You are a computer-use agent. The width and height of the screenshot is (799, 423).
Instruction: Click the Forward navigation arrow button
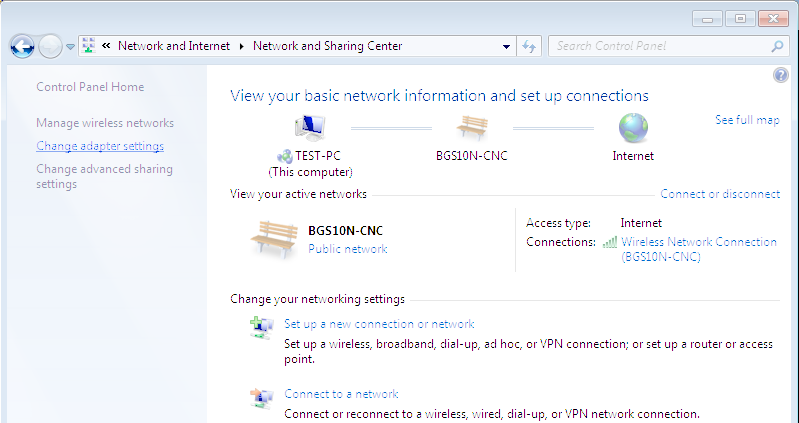[50, 46]
